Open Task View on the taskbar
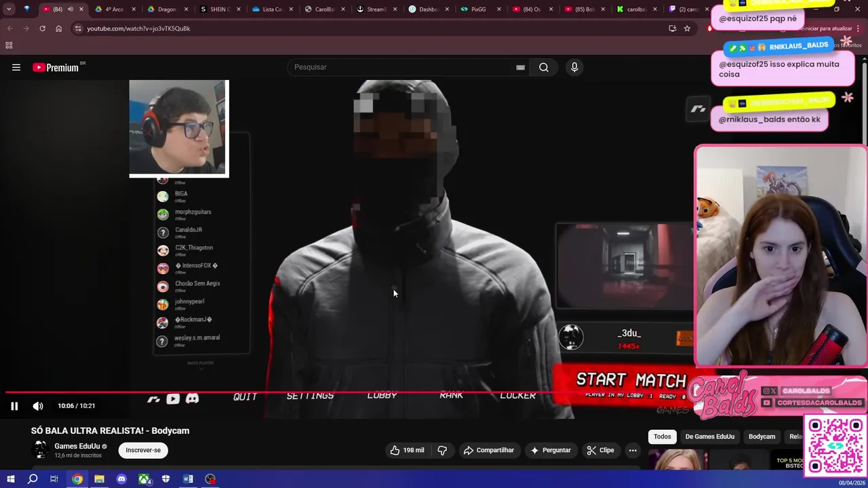 tap(54, 479)
